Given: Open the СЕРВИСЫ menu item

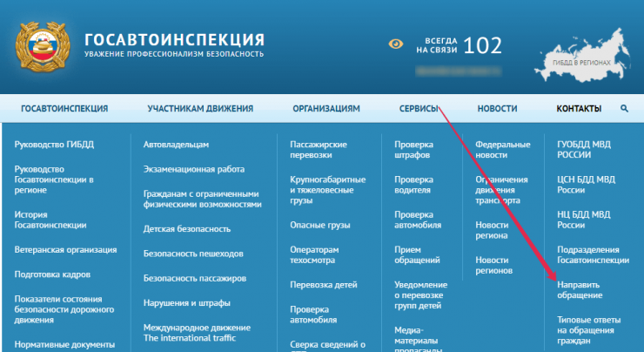Looking at the screenshot, I should coord(419,109).
